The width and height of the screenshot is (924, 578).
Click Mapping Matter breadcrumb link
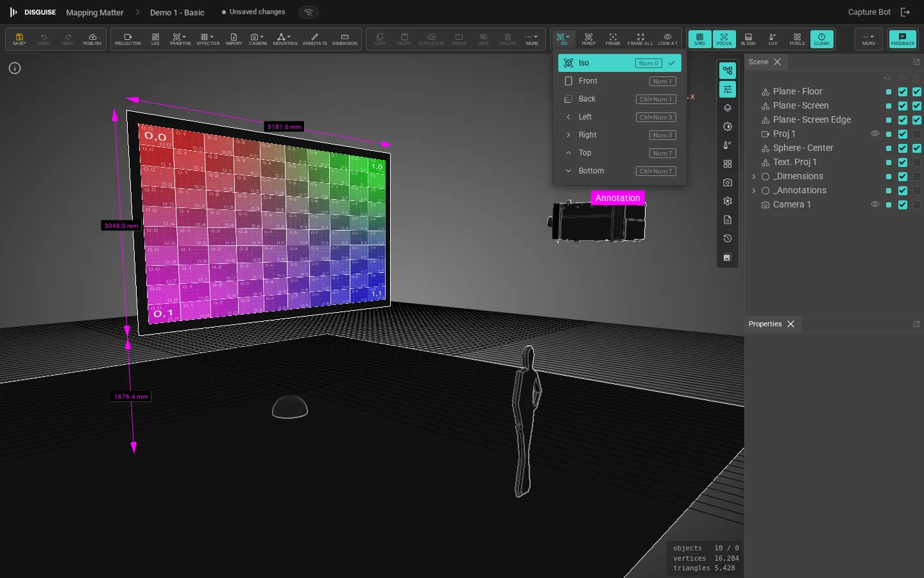[x=95, y=12]
